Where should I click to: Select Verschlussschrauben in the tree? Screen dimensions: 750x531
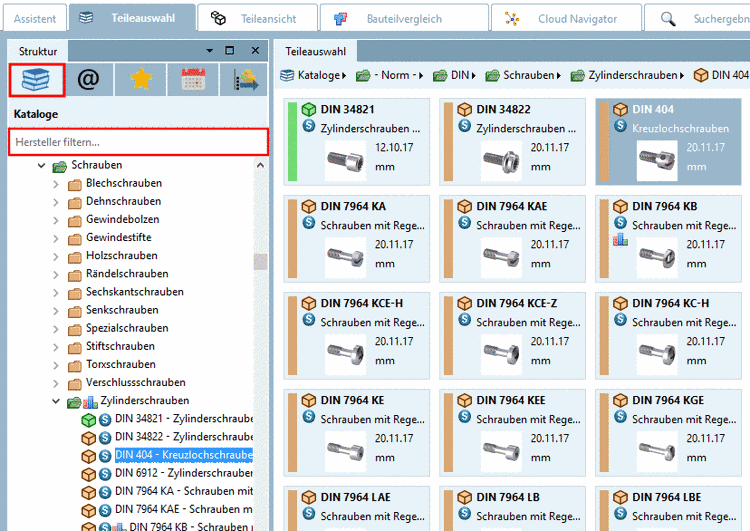(136, 383)
